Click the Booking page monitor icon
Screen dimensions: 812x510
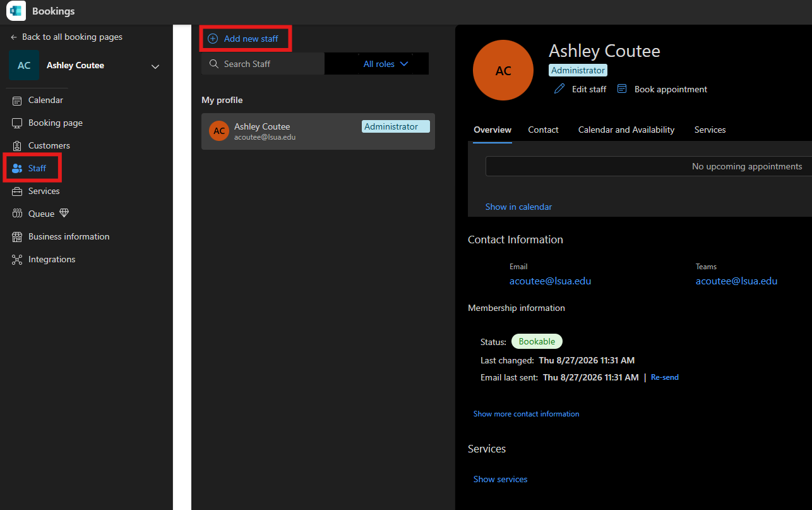click(17, 123)
